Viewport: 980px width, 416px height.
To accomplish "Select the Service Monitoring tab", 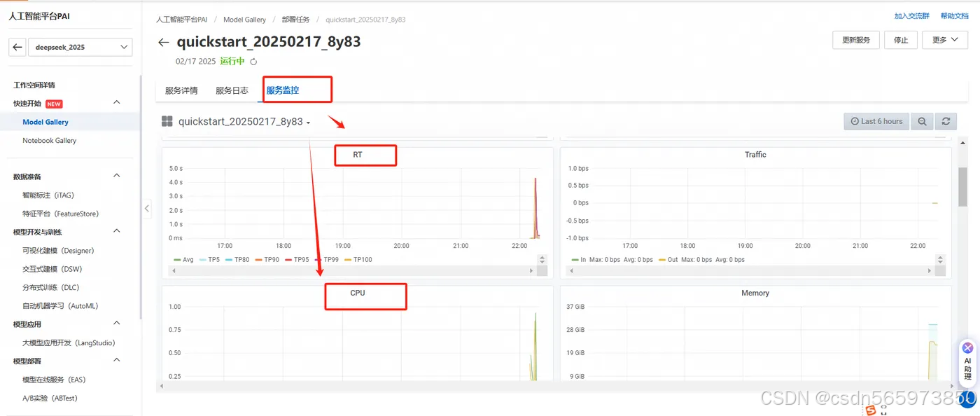I will [283, 90].
